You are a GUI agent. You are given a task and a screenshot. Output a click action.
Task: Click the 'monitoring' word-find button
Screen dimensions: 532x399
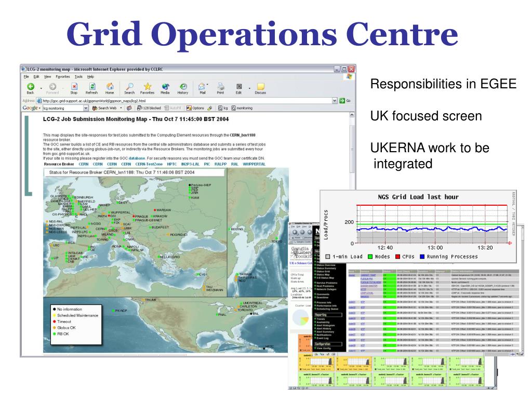(242, 108)
